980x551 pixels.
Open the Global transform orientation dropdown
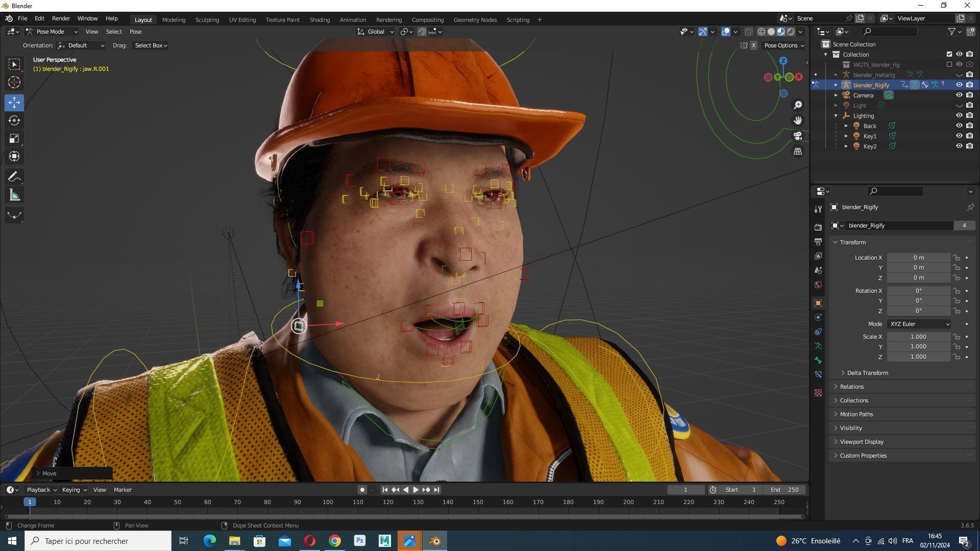click(376, 32)
